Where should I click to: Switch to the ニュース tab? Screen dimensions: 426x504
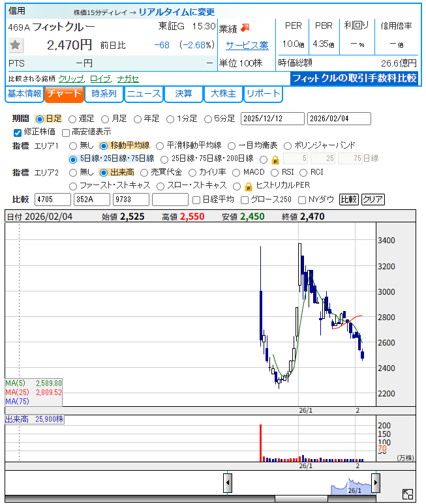click(144, 94)
